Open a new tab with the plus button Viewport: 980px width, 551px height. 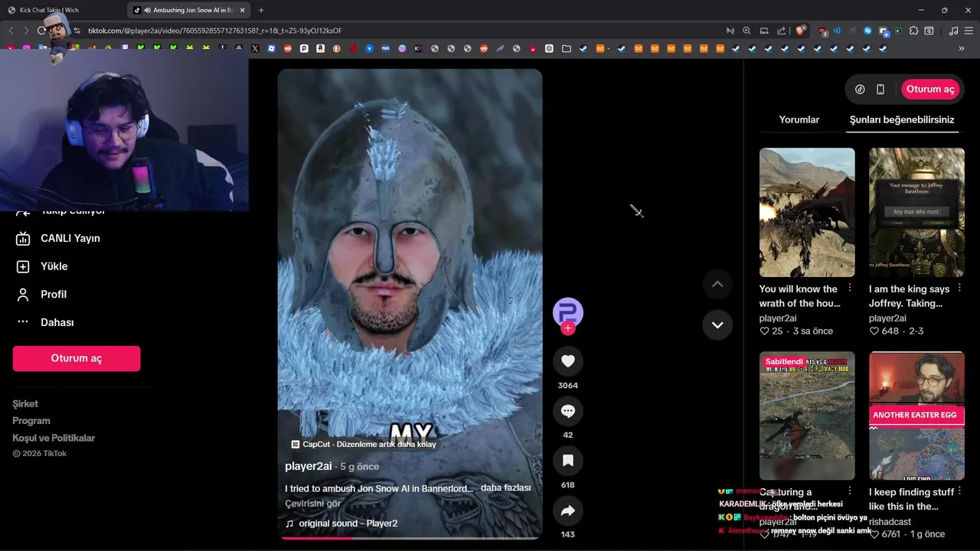pyautogui.click(x=261, y=10)
